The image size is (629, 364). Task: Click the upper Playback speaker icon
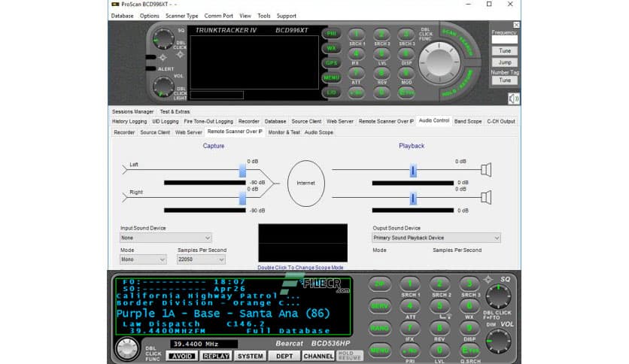[486, 170]
